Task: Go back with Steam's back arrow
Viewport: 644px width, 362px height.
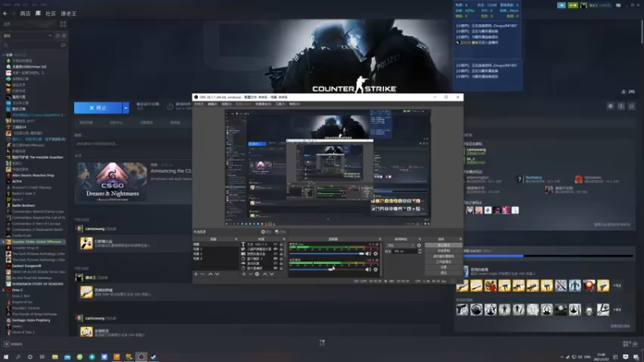Action: pos(6,14)
